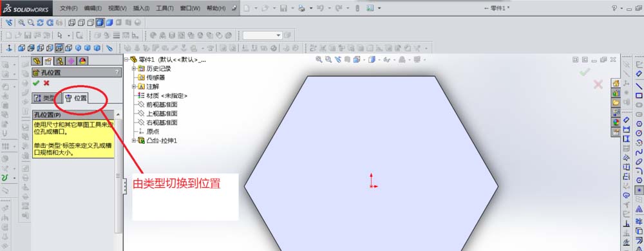Open help for 孔位置 panel
Screen dimensions: 644x251
117,73
